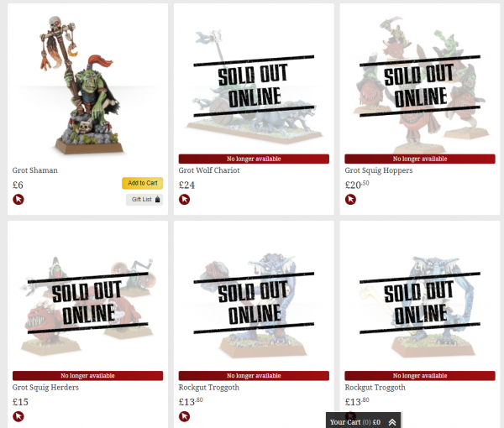Click No longer available banner on Grot Wolf Chariot

(x=254, y=159)
